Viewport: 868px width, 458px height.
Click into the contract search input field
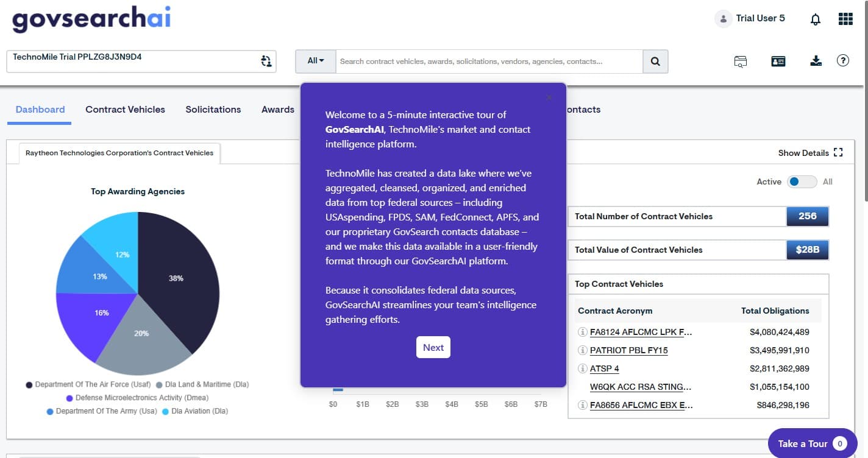click(x=489, y=62)
